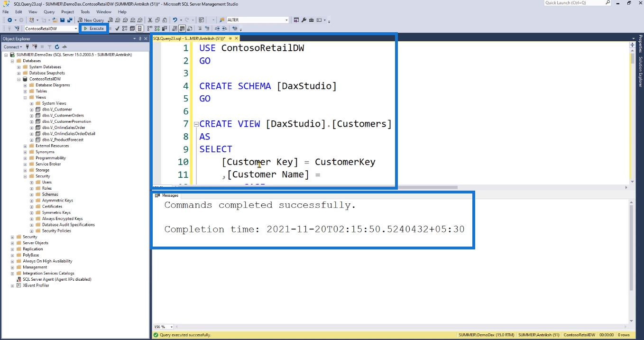Viewport: 644px width, 340px height.
Task: Select the SQLQuery23.sql document tab
Action: pos(188,38)
